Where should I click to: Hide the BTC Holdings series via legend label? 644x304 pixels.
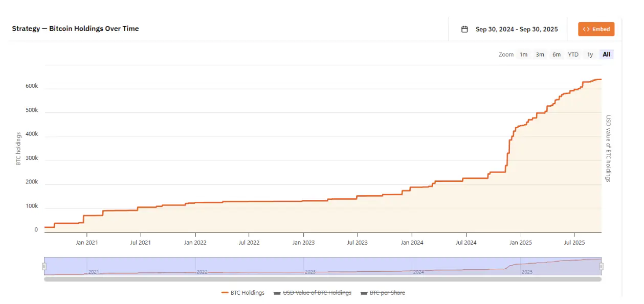click(248, 293)
